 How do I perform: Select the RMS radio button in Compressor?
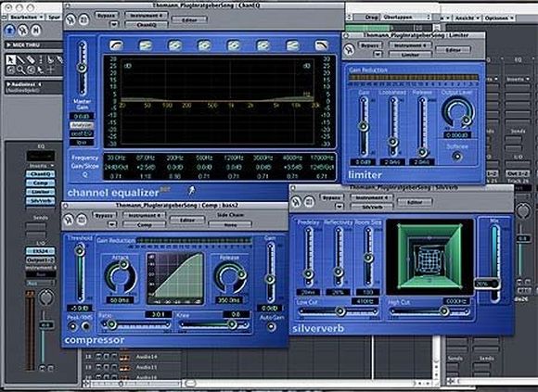coord(85,326)
